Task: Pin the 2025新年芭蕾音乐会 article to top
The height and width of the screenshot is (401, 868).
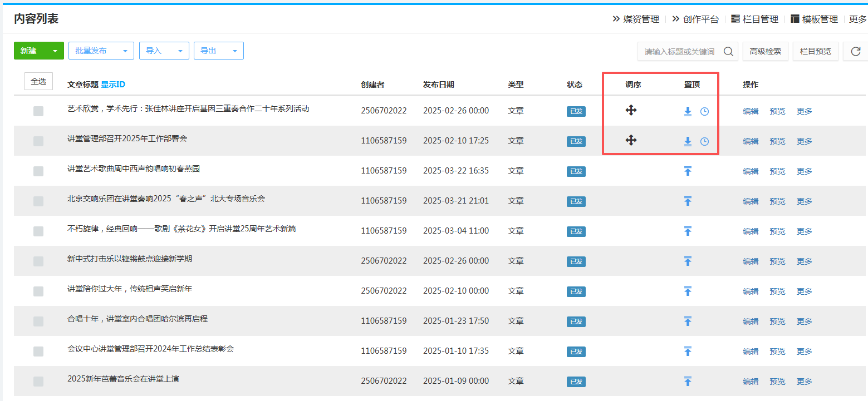Action: click(688, 382)
